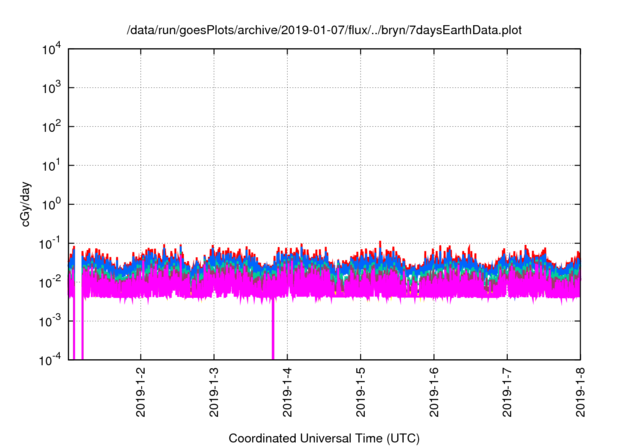The width and height of the screenshot is (640, 448).
Task: Click the 10^0 y-axis tick label
Action: tap(52, 204)
